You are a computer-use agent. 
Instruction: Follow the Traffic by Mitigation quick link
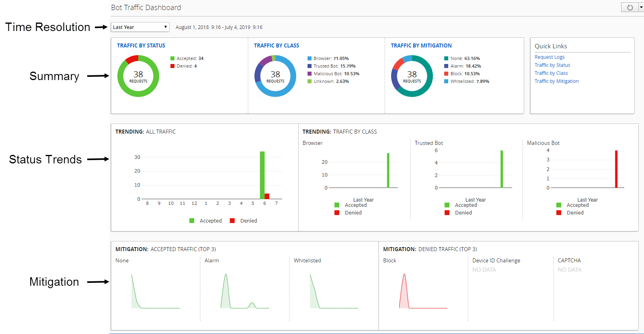556,81
